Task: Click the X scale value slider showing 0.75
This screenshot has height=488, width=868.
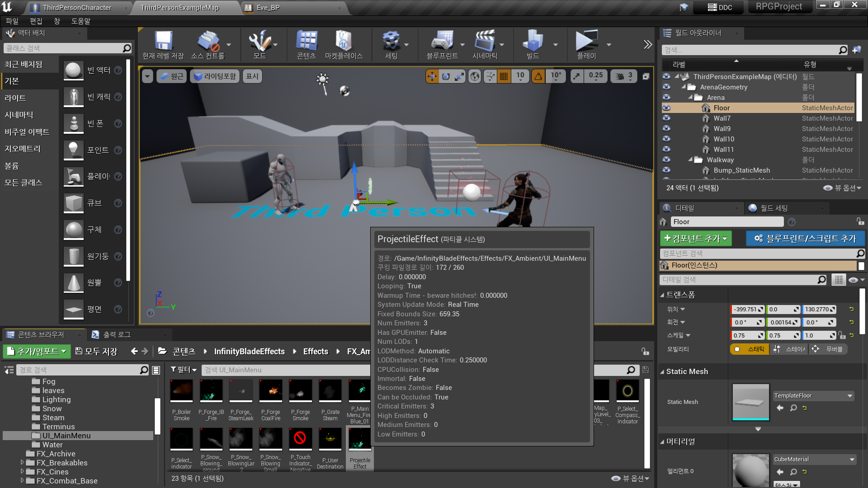Action: point(745,335)
